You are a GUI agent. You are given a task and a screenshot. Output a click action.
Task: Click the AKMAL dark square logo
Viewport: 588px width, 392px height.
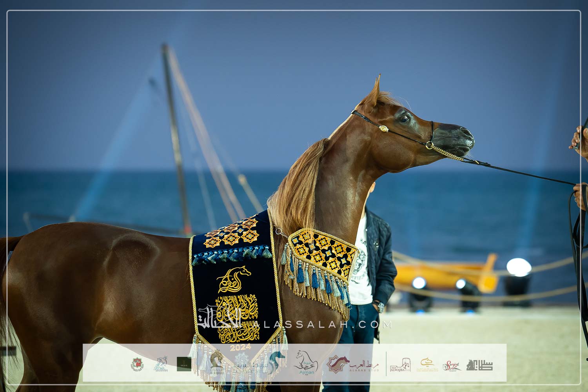[x=184, y=364]
